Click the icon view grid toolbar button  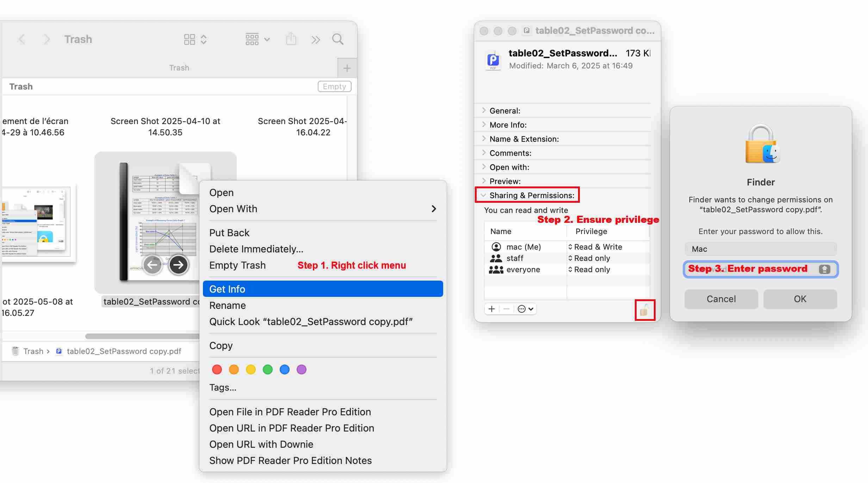(x=190, y=39)
